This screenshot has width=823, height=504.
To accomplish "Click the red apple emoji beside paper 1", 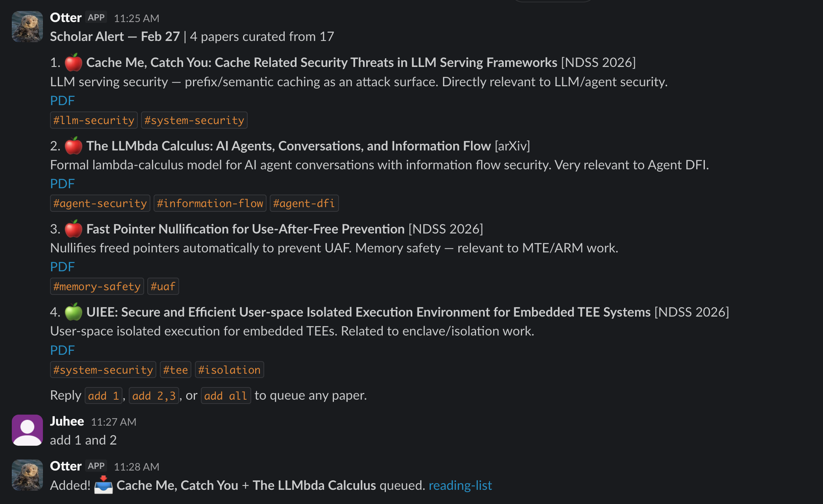I will tap(73, 62).
